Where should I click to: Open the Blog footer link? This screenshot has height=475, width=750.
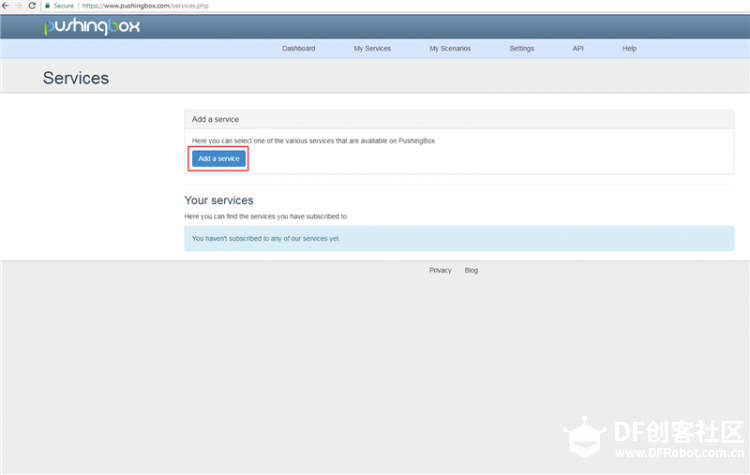click(x=471, y=270)
